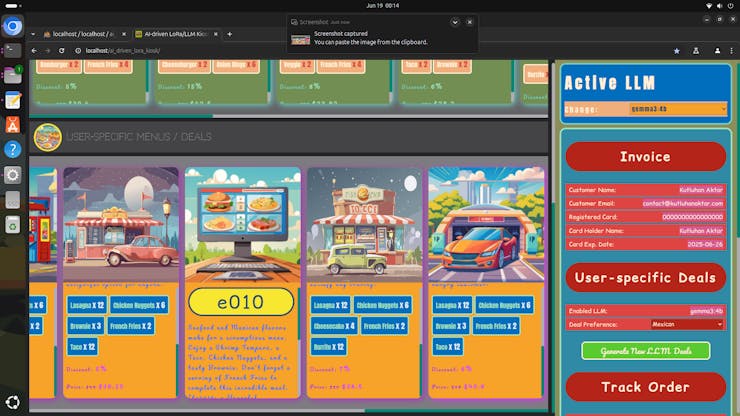Click the Onion Rings x 6 chip

(236, 65)
